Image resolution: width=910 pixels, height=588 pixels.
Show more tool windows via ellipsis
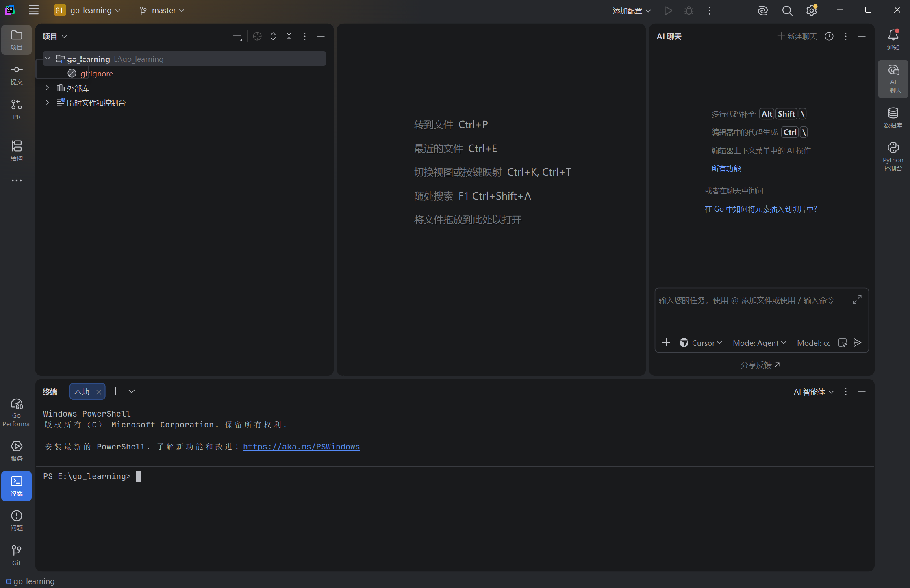(x=17, y=180)
